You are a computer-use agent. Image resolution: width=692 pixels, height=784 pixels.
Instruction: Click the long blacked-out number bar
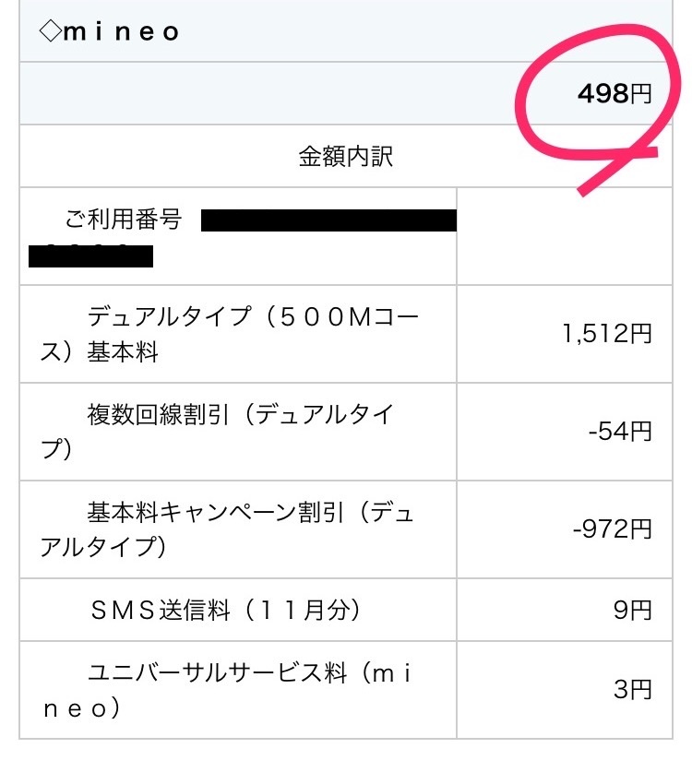tap(328, 221)
